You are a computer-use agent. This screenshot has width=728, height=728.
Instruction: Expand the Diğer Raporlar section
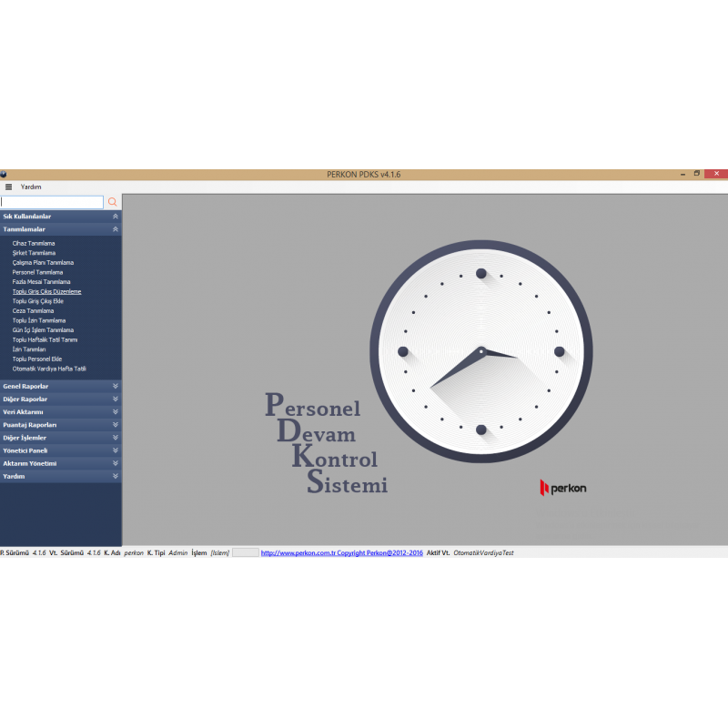[x=61, y=399]
